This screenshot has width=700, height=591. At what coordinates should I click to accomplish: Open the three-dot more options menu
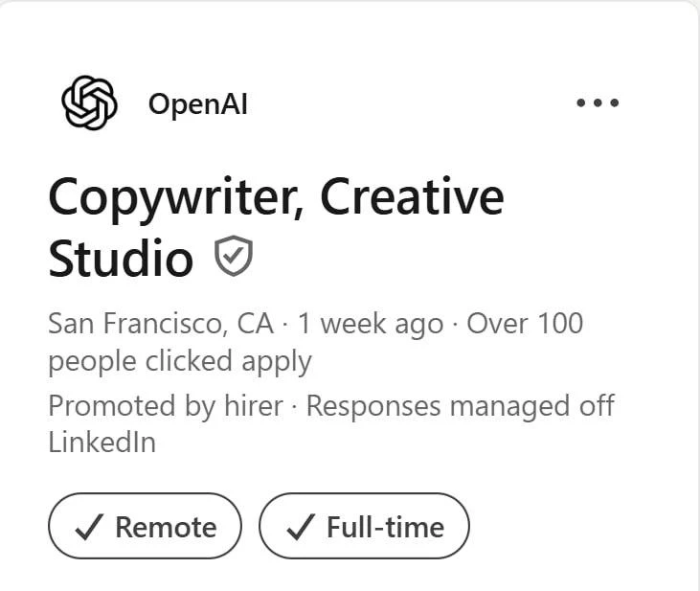pyautogui.click(x=598, y=102)
